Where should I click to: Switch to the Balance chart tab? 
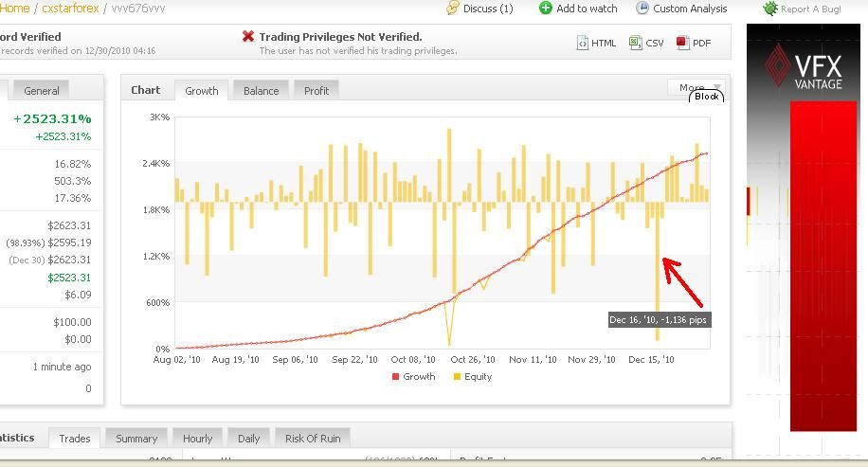(261, 91)
